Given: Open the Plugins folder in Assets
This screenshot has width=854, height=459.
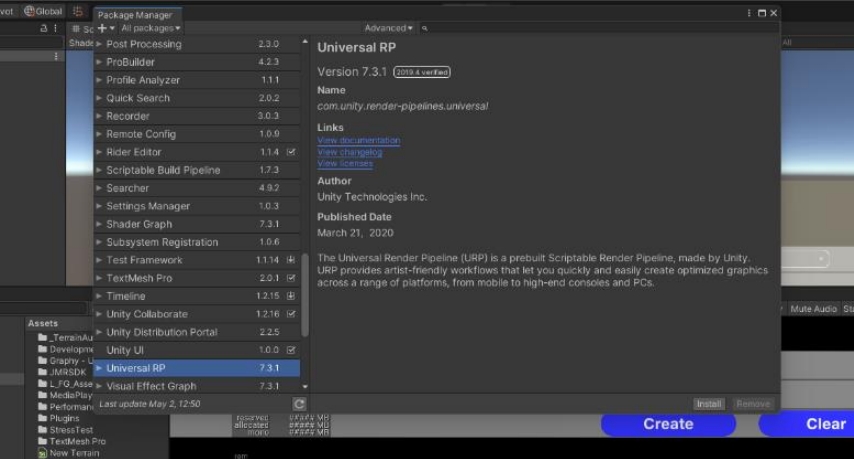Looking at the screenshot, I should 64,418.
